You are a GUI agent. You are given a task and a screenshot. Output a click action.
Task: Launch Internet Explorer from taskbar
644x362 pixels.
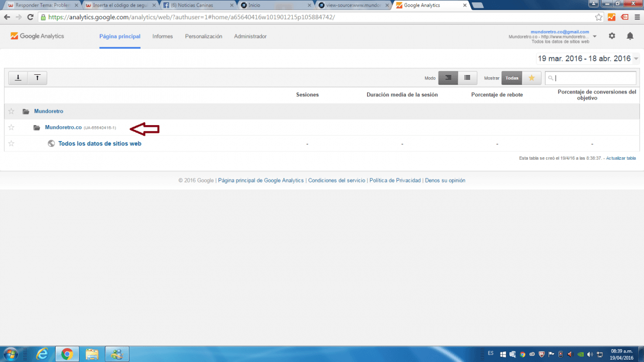(x=42, y=354)
